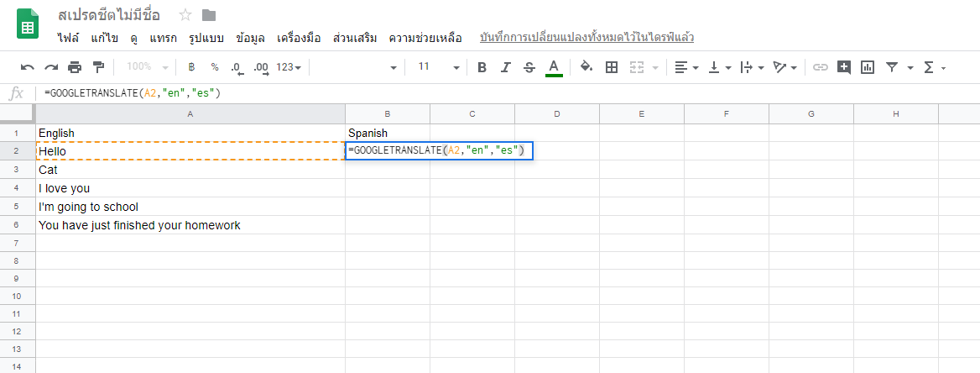The image size is (980, 373).
Task: Select cell containing "I love you"
Action: coord(190,187)
